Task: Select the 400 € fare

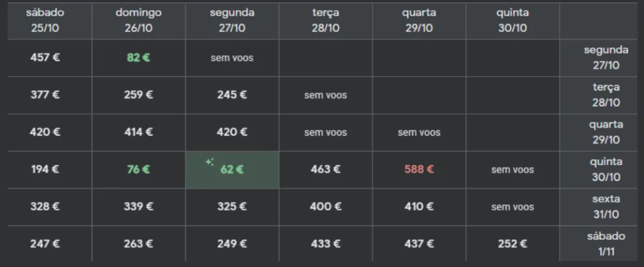Action: (326, 207)
